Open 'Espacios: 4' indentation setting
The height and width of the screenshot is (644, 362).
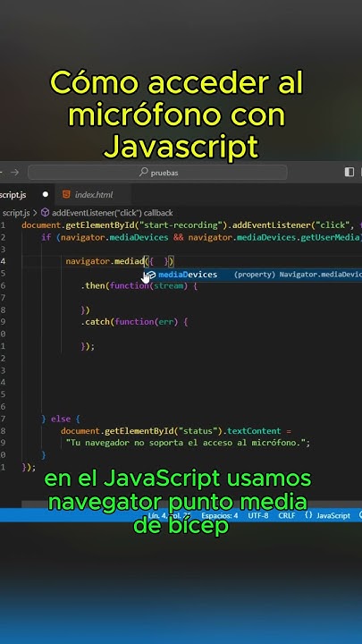coord(220,516)
